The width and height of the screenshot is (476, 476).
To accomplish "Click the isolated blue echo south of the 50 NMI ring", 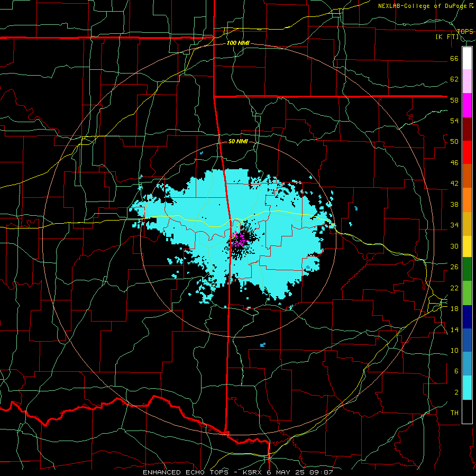I will [x=262, y=345].
